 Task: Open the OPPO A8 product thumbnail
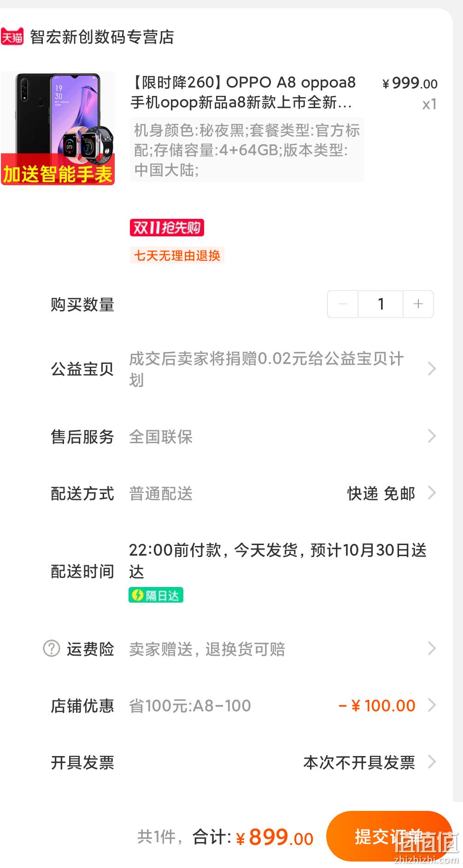58,128
